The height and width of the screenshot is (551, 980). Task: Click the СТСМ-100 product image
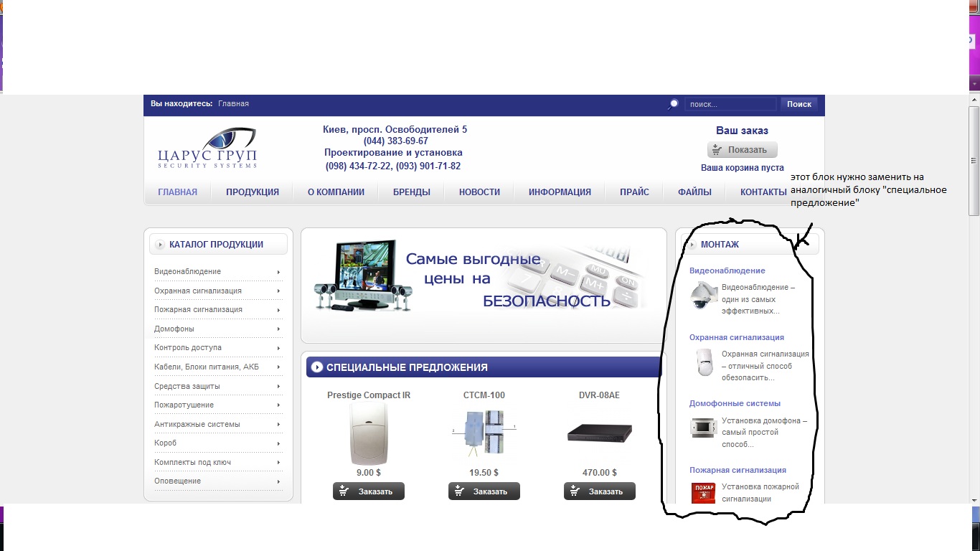[484, 435]
